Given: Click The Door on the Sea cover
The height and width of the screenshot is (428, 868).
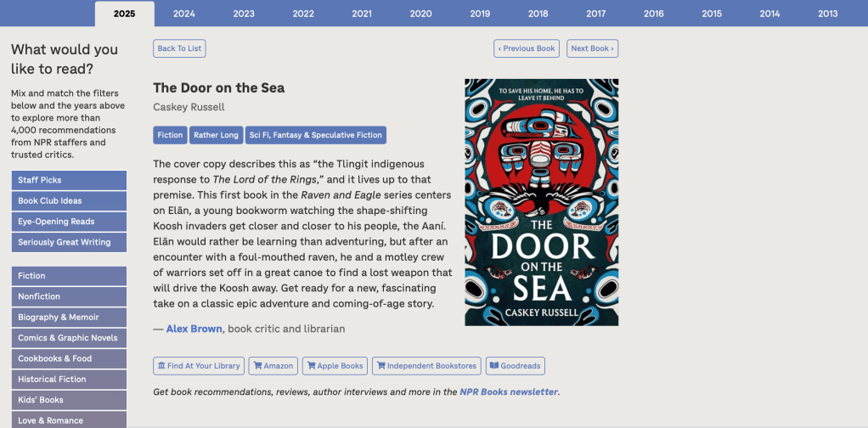Looking at the screenshot, I should (541, 202).
